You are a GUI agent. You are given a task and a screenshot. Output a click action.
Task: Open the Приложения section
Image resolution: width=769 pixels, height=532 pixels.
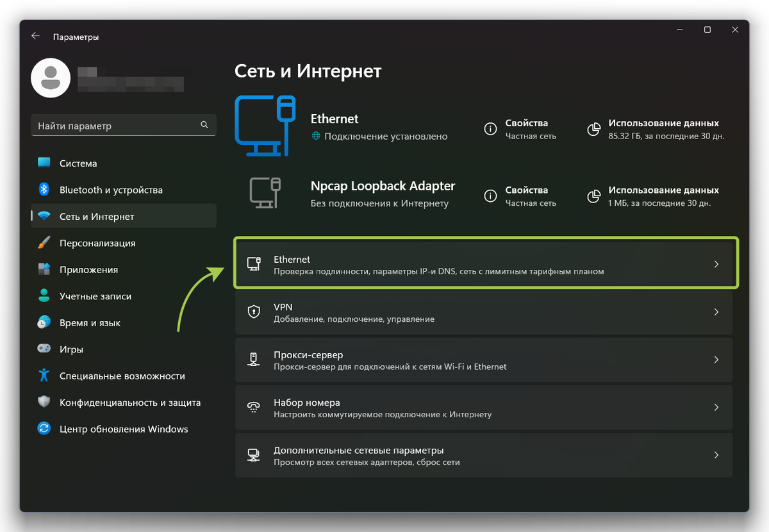coord(124,269)
